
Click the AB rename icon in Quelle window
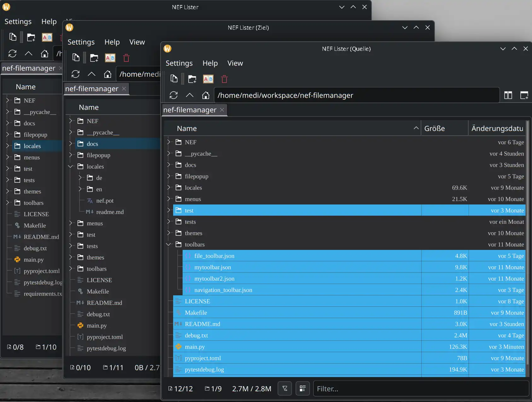(208, 79)
